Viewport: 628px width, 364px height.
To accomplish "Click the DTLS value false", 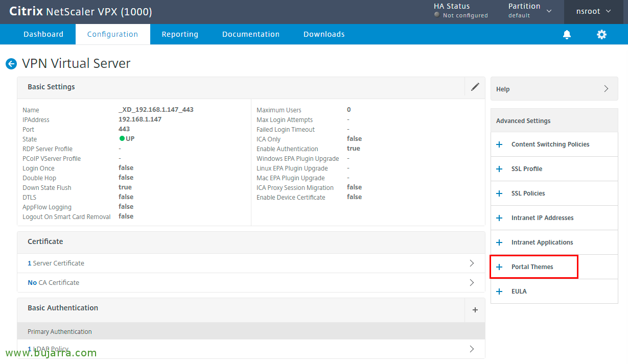I will [x=126, y=197].
